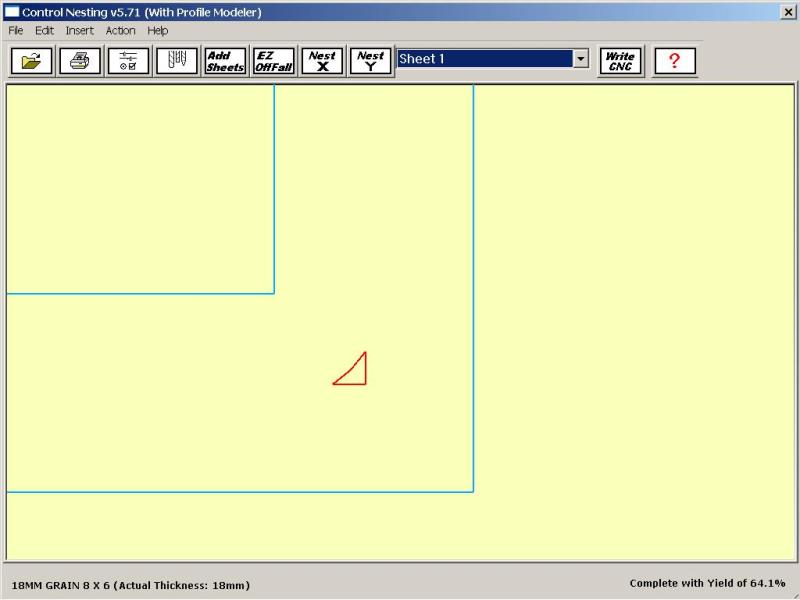This screenshot has height=600, width=800.
Task: Open the File menu
Action: [16, 31]
